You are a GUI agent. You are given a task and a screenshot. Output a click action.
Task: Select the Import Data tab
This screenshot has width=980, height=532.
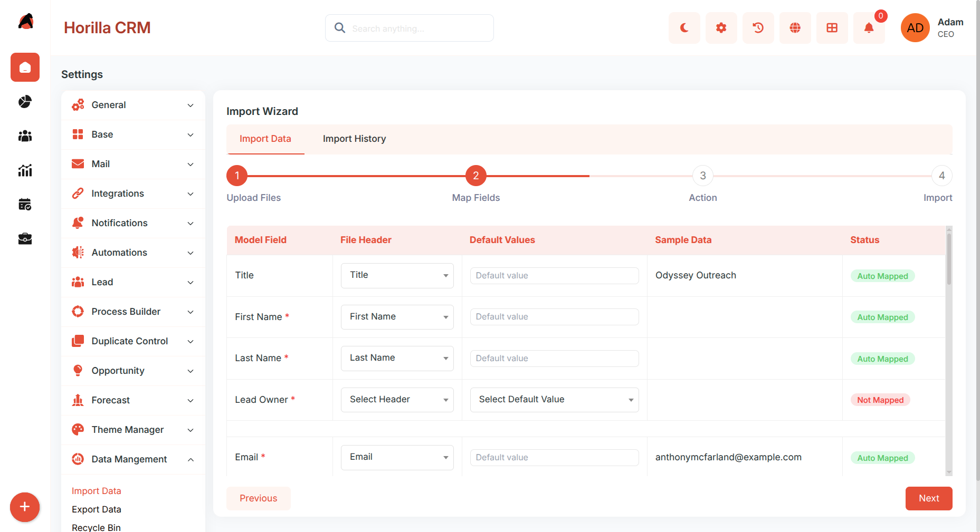265,139
